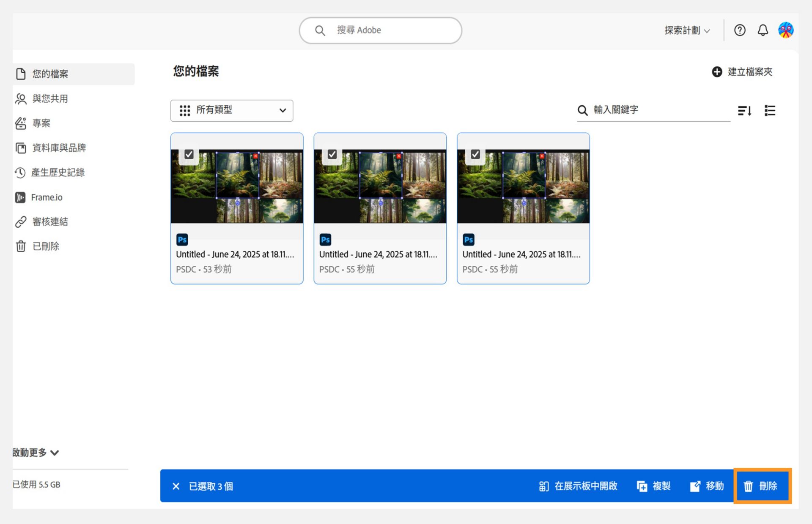Click the 與您共用 people icon
The width and height of the screenshot is (812, 524).
(x=21, y=99)
